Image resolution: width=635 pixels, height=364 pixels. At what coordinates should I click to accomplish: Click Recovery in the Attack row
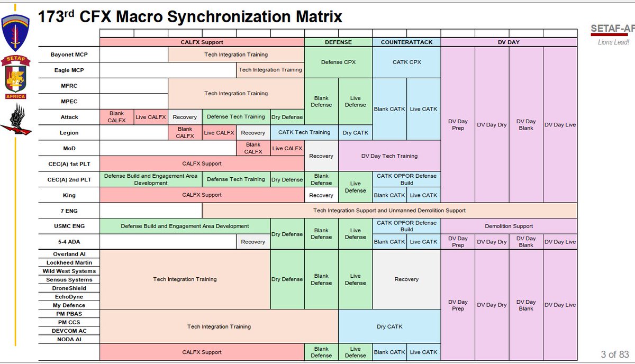click(185, 117)
